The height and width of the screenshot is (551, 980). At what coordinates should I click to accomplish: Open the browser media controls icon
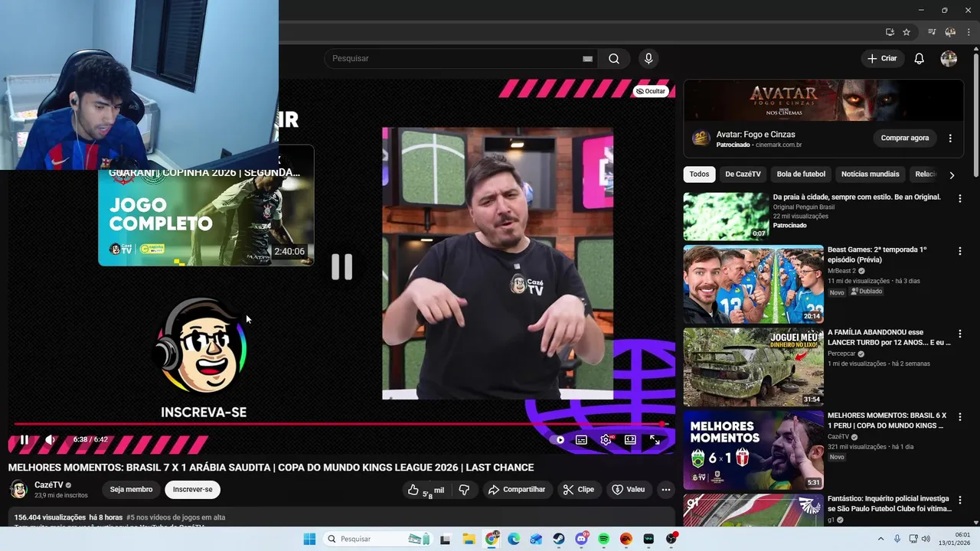pos(932,32)
